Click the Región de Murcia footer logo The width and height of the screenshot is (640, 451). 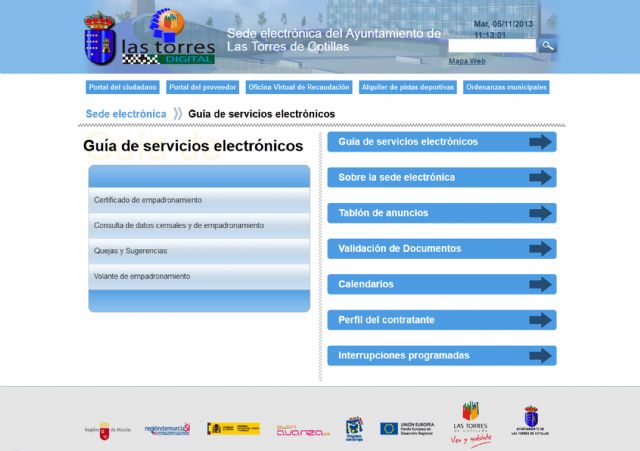tap(108, 428)
